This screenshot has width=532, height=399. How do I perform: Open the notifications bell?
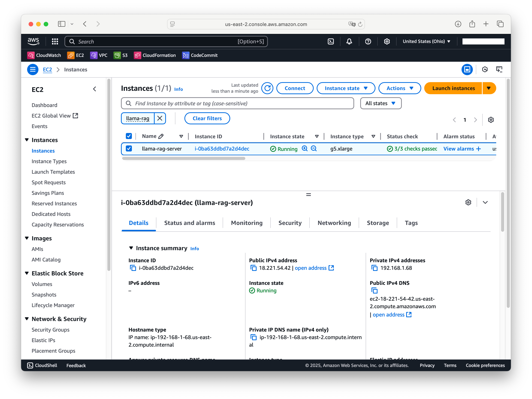[349, 41]
